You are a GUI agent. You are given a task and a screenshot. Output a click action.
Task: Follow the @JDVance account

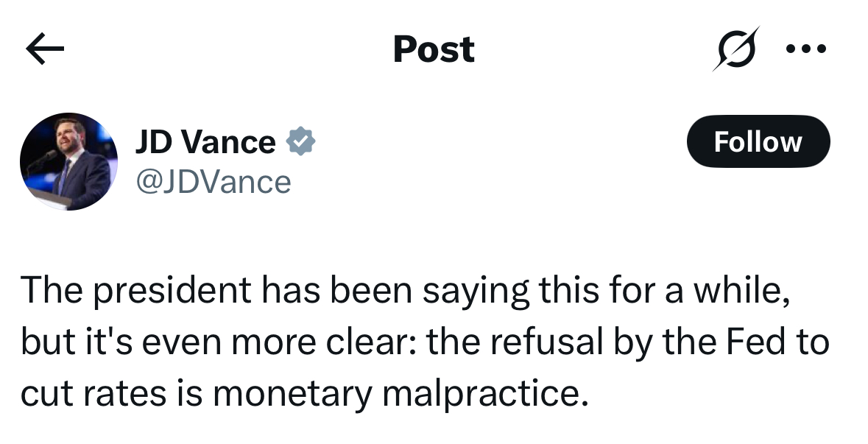click(758, 141)
